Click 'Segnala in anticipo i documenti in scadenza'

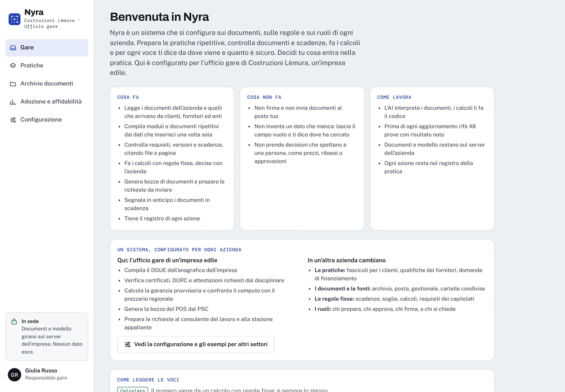(167, 204)
